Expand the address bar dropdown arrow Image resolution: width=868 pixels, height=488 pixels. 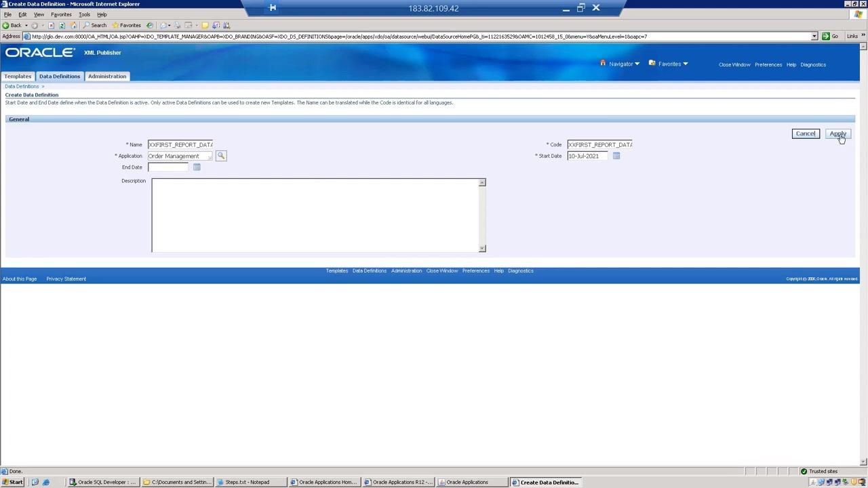point(814,36)
